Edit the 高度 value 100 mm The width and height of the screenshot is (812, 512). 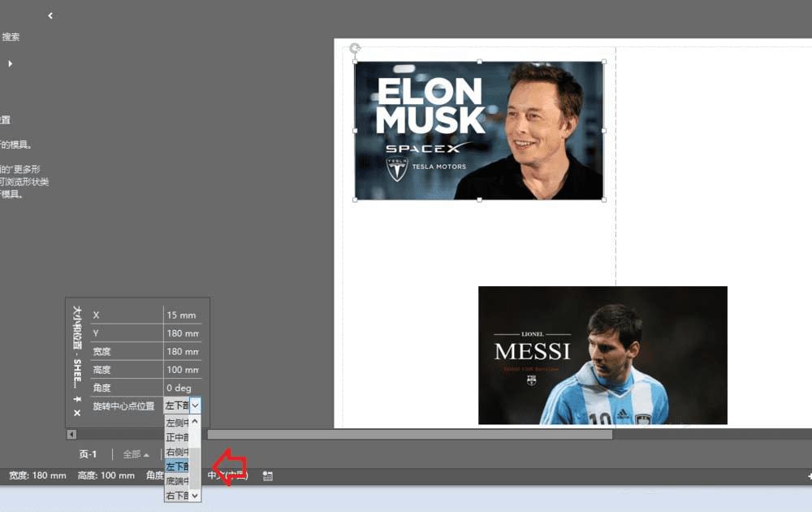point(182,370)
